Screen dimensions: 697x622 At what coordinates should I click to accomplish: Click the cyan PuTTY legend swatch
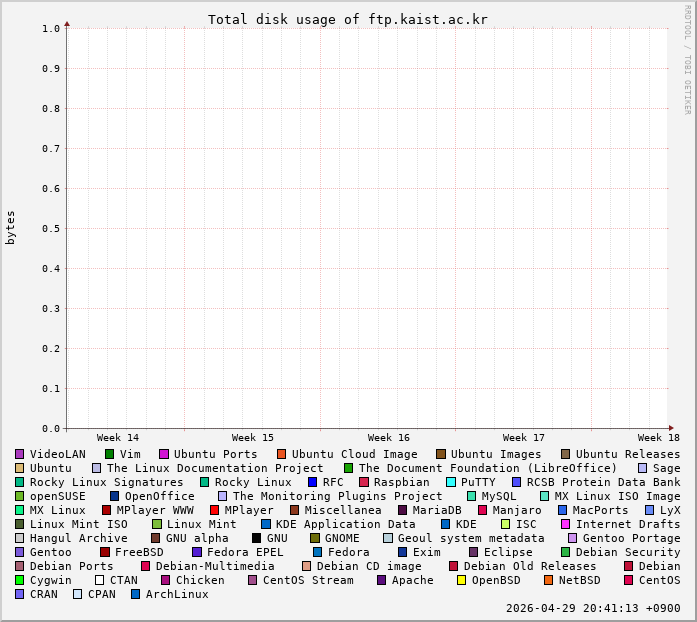coord(451,482)
